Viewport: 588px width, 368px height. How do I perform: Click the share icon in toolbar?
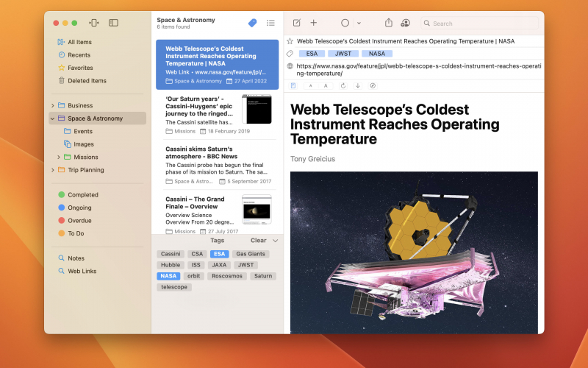pyautogui.click(x=389, y=23)
